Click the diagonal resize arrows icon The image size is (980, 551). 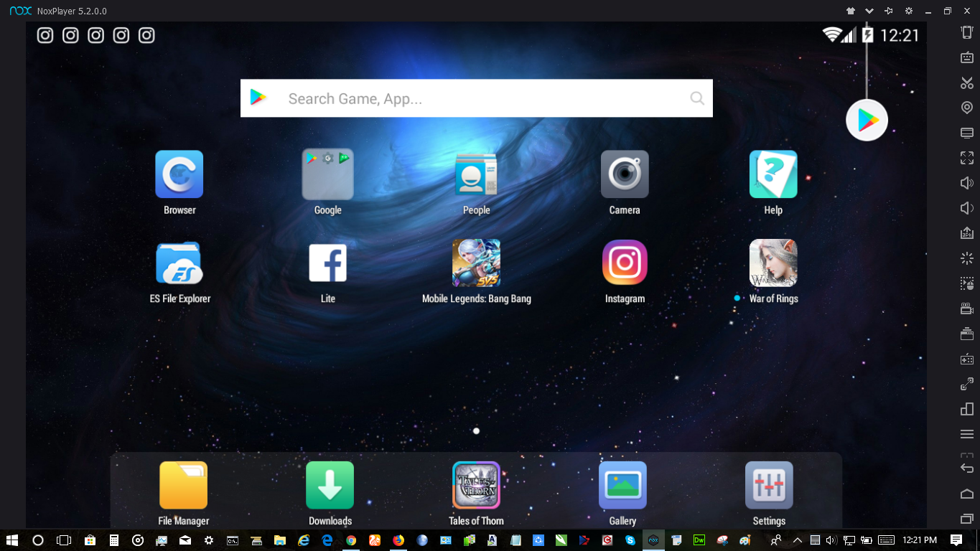pos(967,384)
